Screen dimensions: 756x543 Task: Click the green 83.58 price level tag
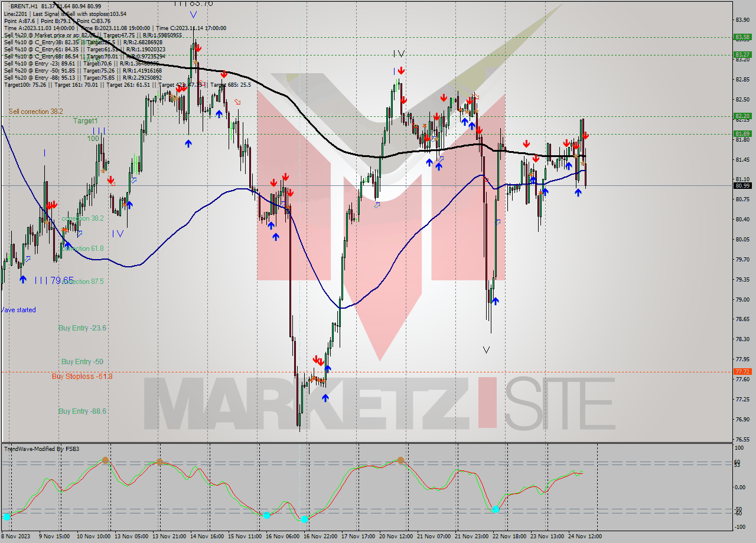(x=743, y=37)
